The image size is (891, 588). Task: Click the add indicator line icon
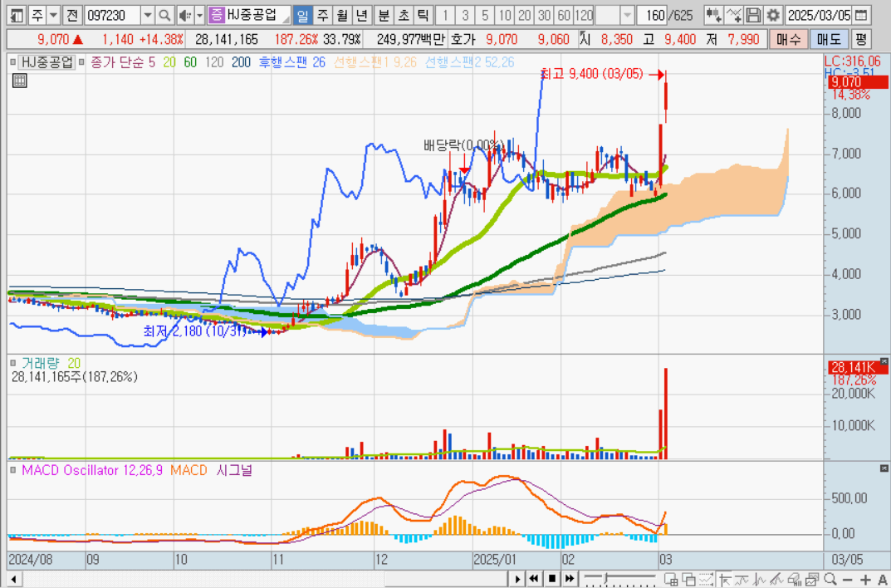pyautogui.click(x=733, y=15)
